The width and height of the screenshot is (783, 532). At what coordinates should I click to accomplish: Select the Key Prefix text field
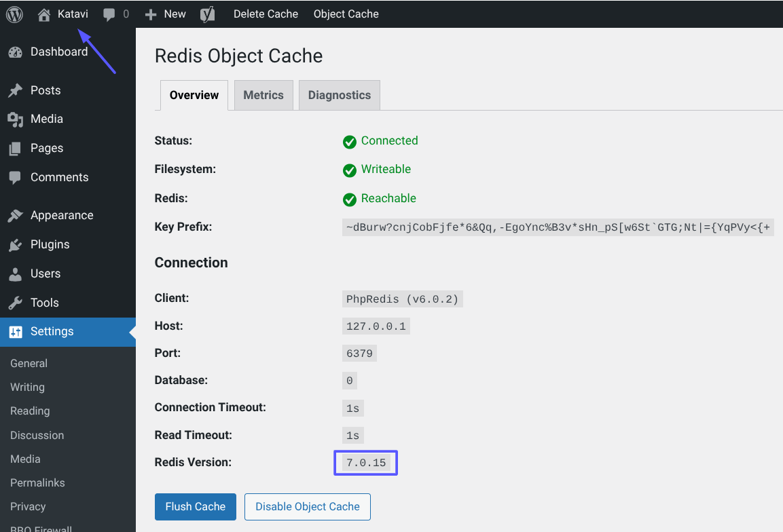pyautogui.click(x=557, y=227)
